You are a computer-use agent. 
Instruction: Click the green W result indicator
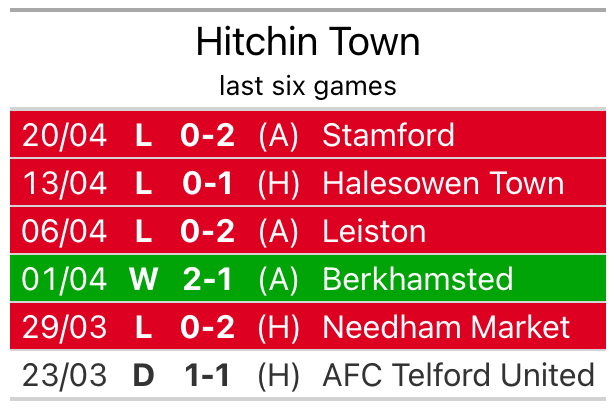144,279
